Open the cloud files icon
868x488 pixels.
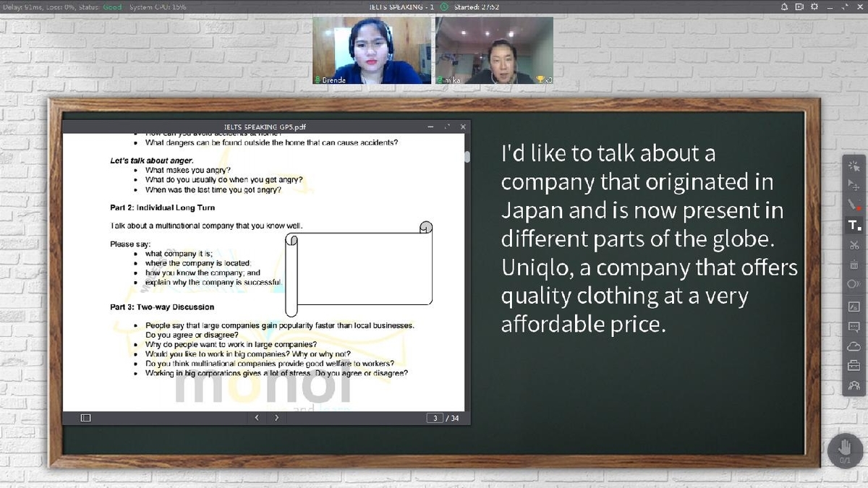tap(854, 346)
